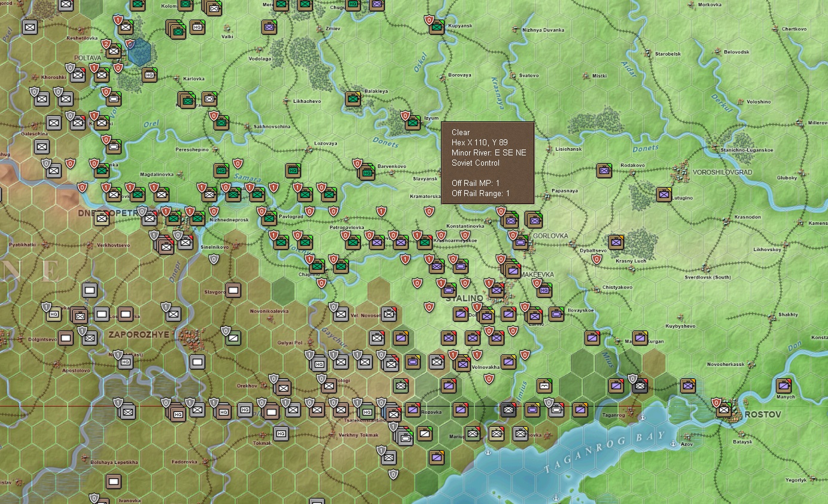Select the infantry counter at Rostov
Viewport: 828px width, 504px height.
click(724, 410)
